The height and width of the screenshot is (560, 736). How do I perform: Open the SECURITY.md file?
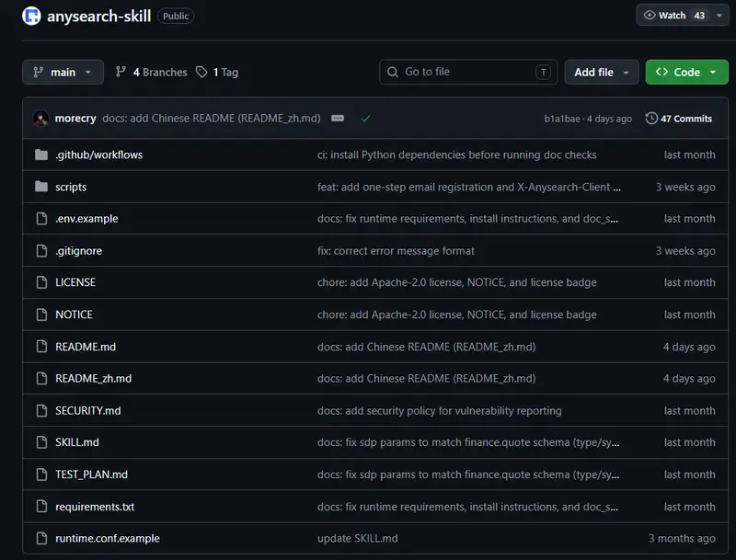(x=87, y=411)
